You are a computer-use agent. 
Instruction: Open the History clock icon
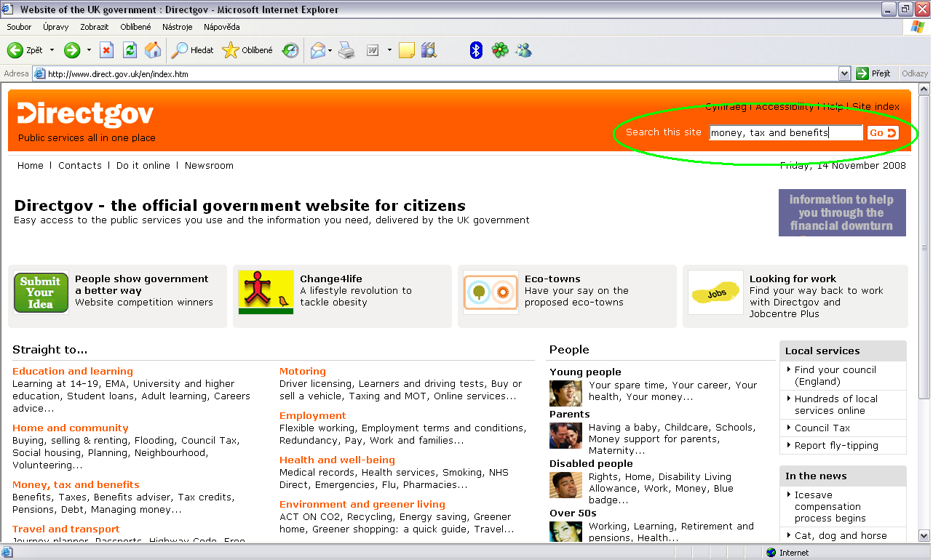point(290,50)
